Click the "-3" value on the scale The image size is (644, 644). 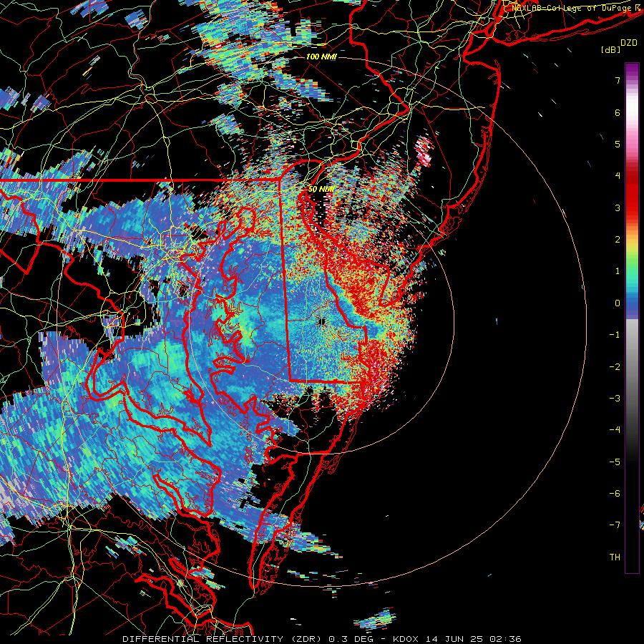[615, 399]
